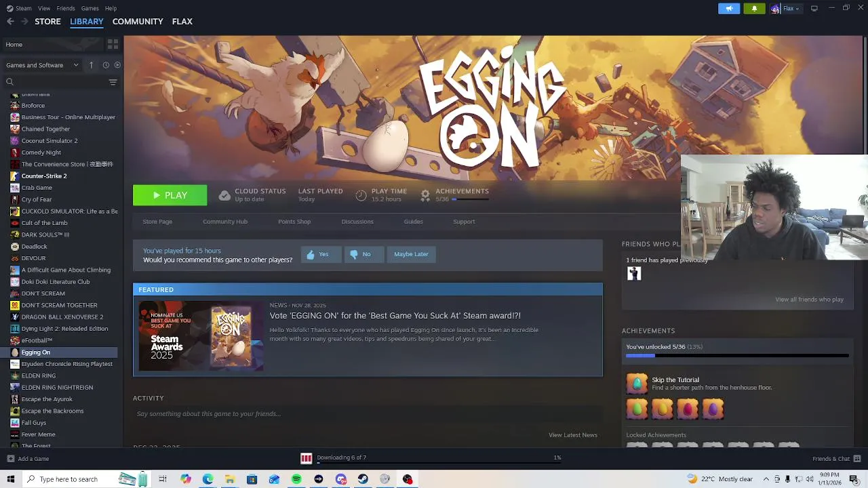Click the Windows Start button
Screen dimensions: 868x488
click(x=10, y=479)
